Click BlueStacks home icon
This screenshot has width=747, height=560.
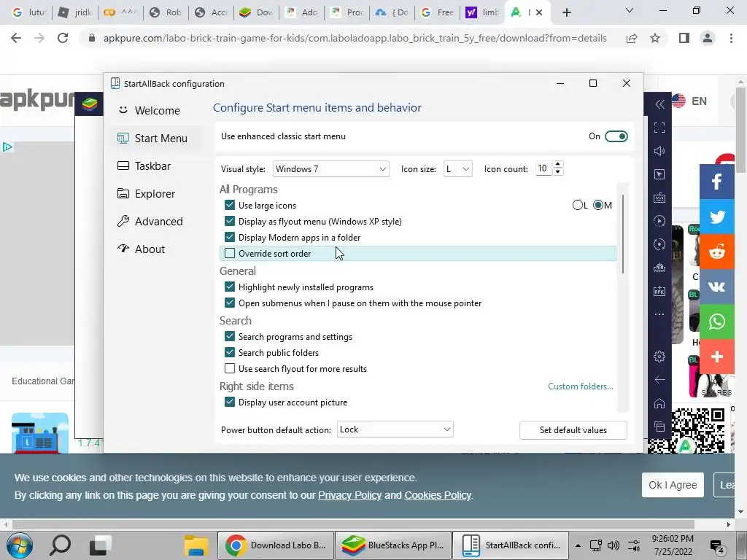659,403
